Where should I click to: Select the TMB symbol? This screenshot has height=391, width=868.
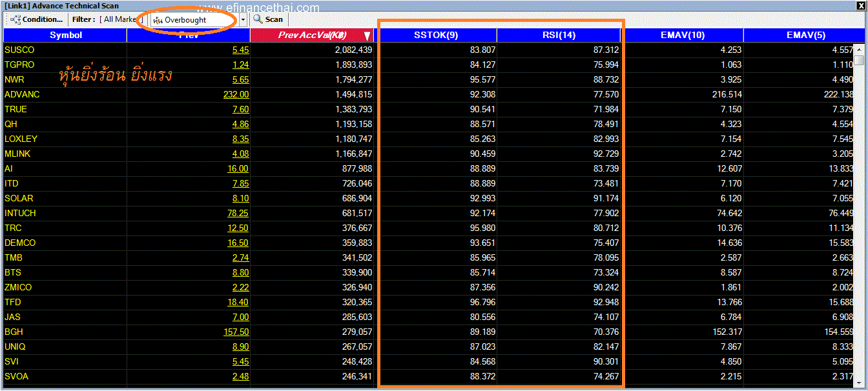coord(14,257)
